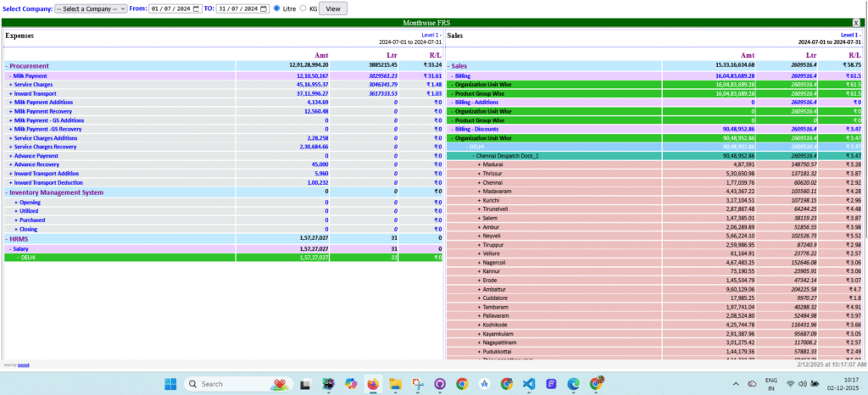The image size is (868, 395).
Task: Expand the Inward Transport row
Action: tap(35, 93)
